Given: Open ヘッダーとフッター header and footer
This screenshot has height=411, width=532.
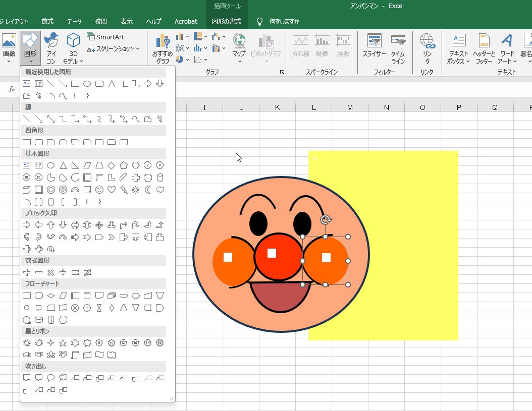Looking at the screenshot, I should 484,49.
